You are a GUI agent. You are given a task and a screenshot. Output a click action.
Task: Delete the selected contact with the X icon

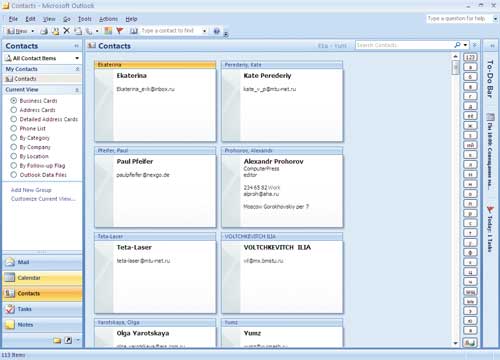[x=66, y=31]
